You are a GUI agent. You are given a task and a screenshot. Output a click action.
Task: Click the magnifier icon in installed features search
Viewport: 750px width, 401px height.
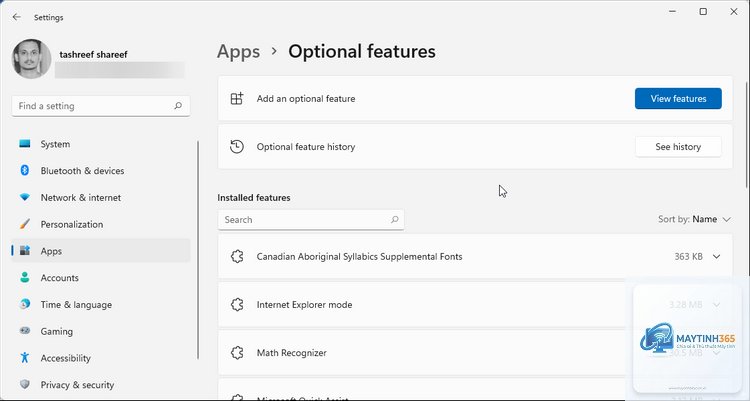point(395,220)
